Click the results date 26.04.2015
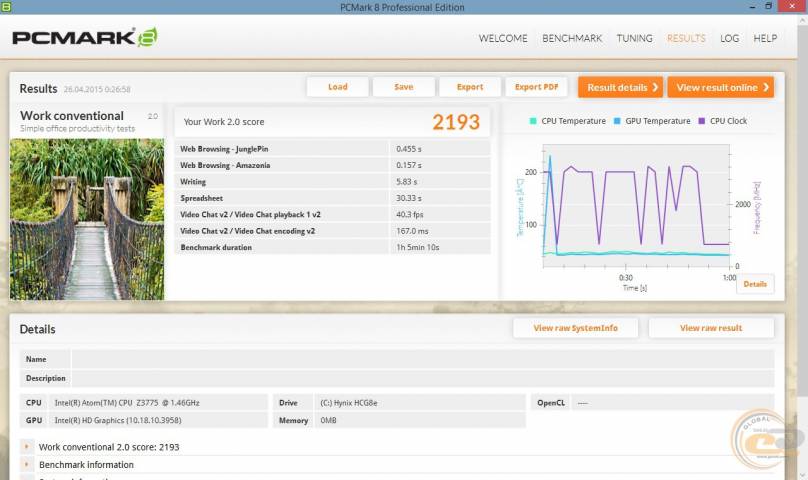The width and height of the screenshot is (808, 480). point(97,89)
